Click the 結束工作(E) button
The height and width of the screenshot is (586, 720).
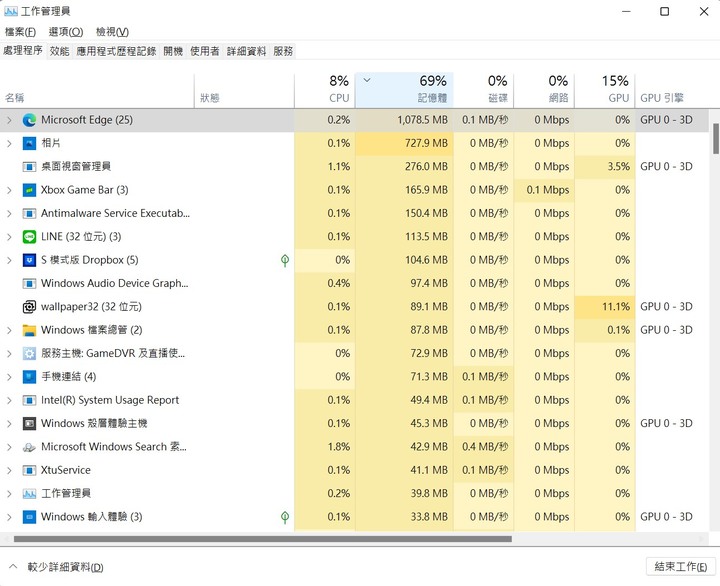(681, 567)
